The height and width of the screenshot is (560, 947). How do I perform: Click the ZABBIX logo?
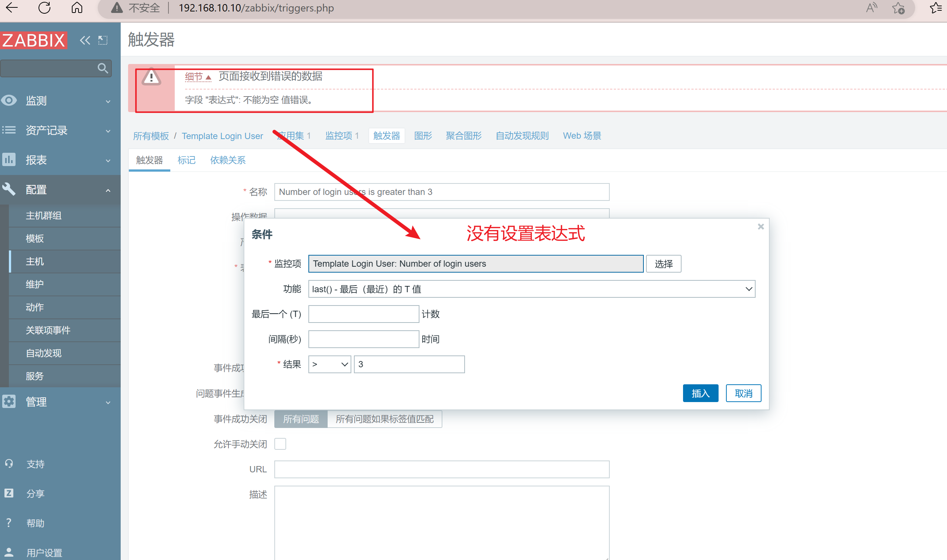[x=34, y=40]
